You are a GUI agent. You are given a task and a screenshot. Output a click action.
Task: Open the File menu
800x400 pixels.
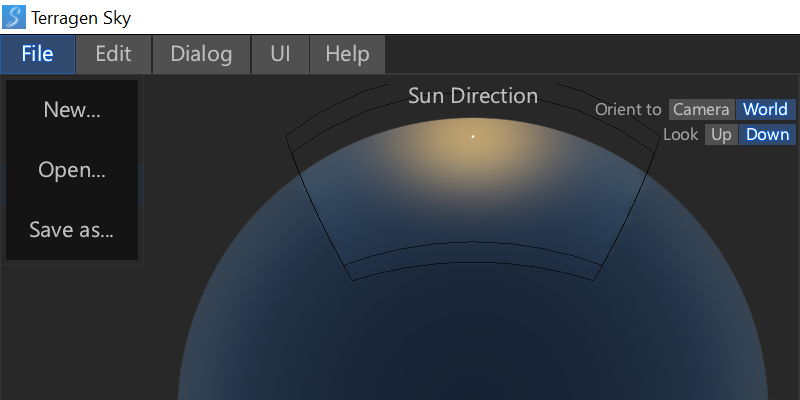tap(38, 54)
